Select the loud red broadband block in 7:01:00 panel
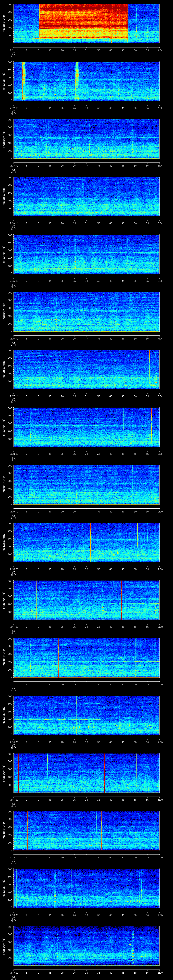Viewport: 173px width, 980px height. [83, 21]
